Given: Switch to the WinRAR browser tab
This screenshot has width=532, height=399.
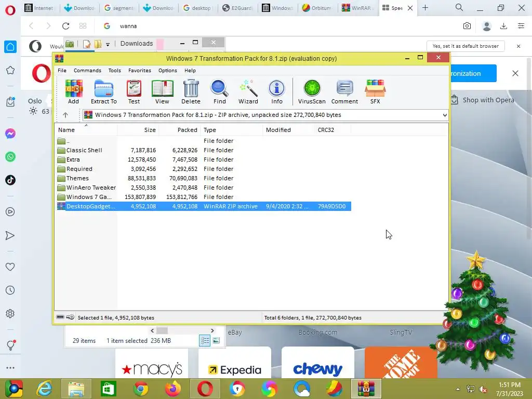Looking at the screenshot, I should (x=356, y=8).
